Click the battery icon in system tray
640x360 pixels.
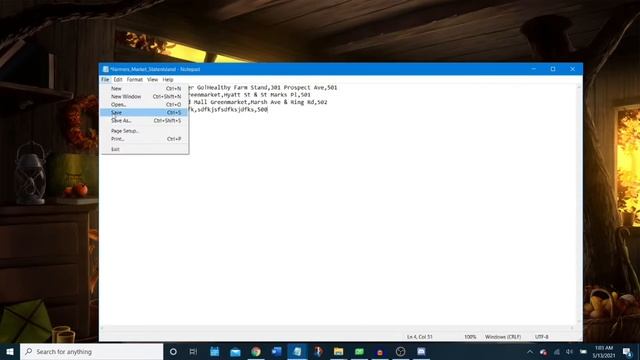point(583,352)
